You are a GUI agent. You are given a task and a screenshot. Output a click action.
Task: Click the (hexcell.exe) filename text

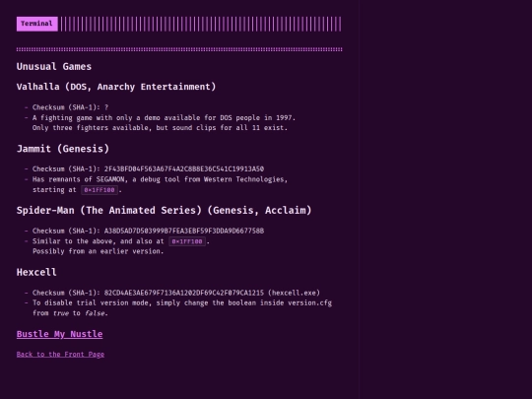click(x=294, y=293)
